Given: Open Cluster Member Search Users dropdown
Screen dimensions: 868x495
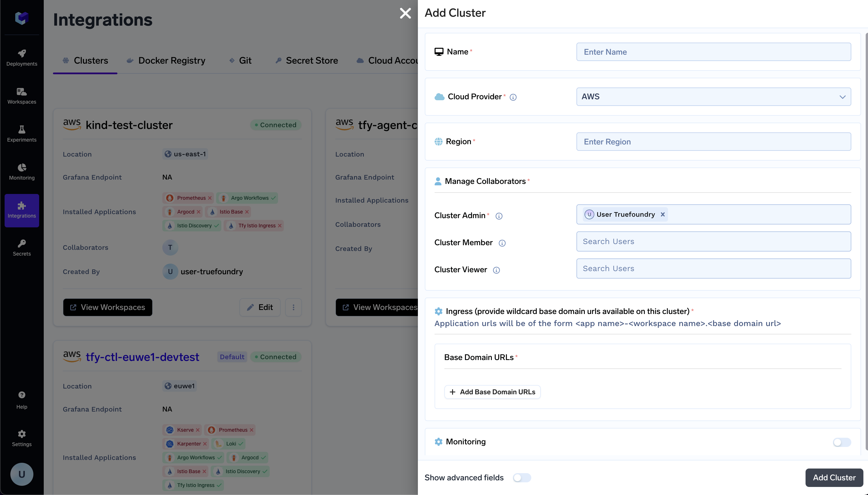Looking at the screenshot, I should click(x=713, y=241).
